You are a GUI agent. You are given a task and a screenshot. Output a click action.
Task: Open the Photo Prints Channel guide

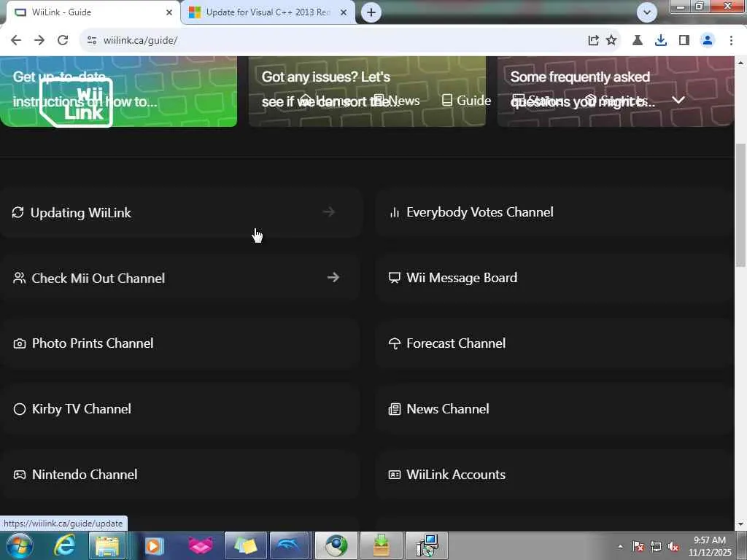(x=180, y=343)
